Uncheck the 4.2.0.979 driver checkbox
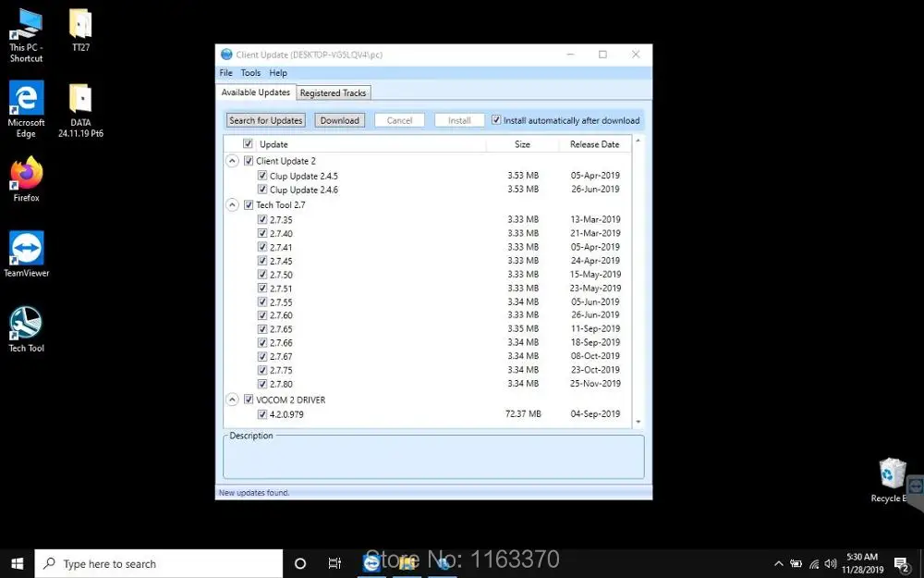 tap(262, 414)
